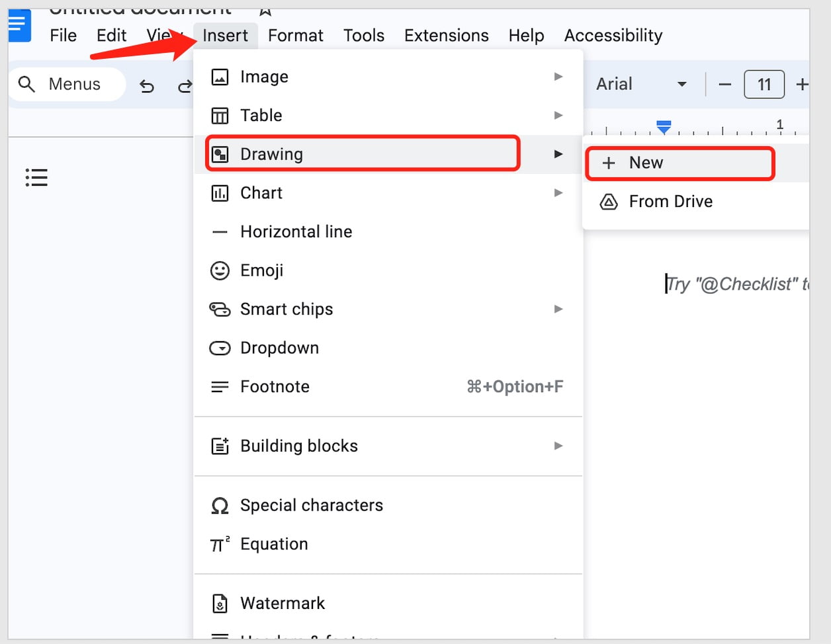The height and width of the screenshot is (644, 831).
Task: Open the Help menu
Action: pos(527,36)
